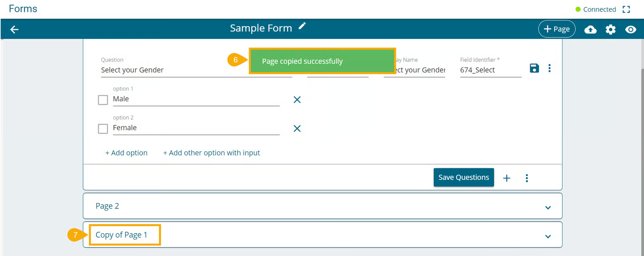Image resolution: width=644 pixels, height=256 pixels.
Task: Open form settings gear icon
Action: (x=611, y=29)
